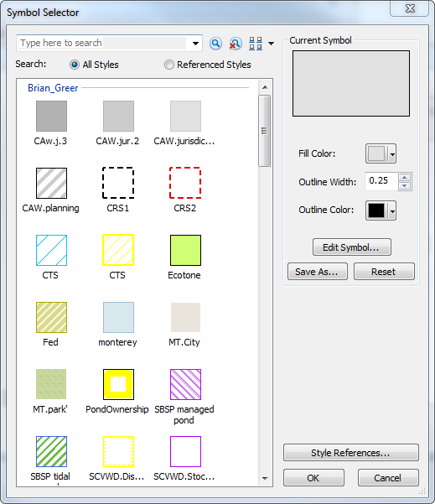
Task: Click the Save As button
Action: click(318, 272)
